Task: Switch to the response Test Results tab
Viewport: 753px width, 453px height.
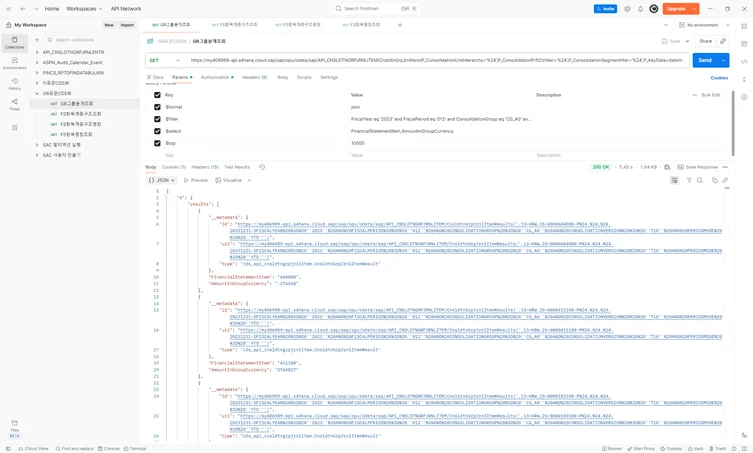Action: click(x=237, y=167)
